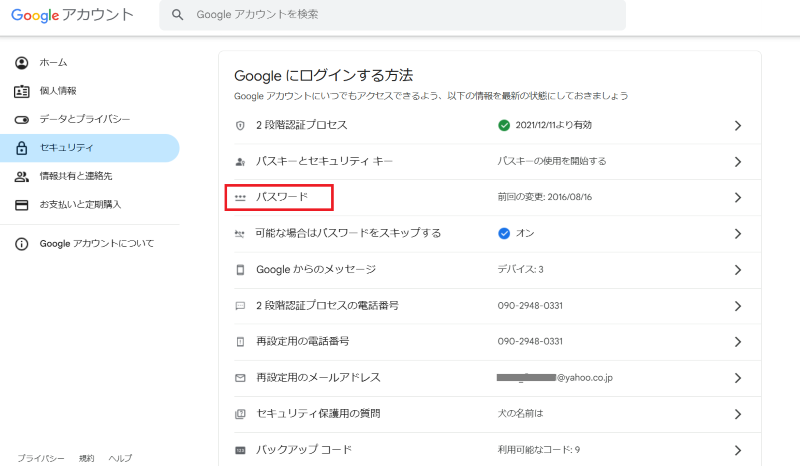Expand the 2 段階認証プロセス row chevron

pos(738,126)
